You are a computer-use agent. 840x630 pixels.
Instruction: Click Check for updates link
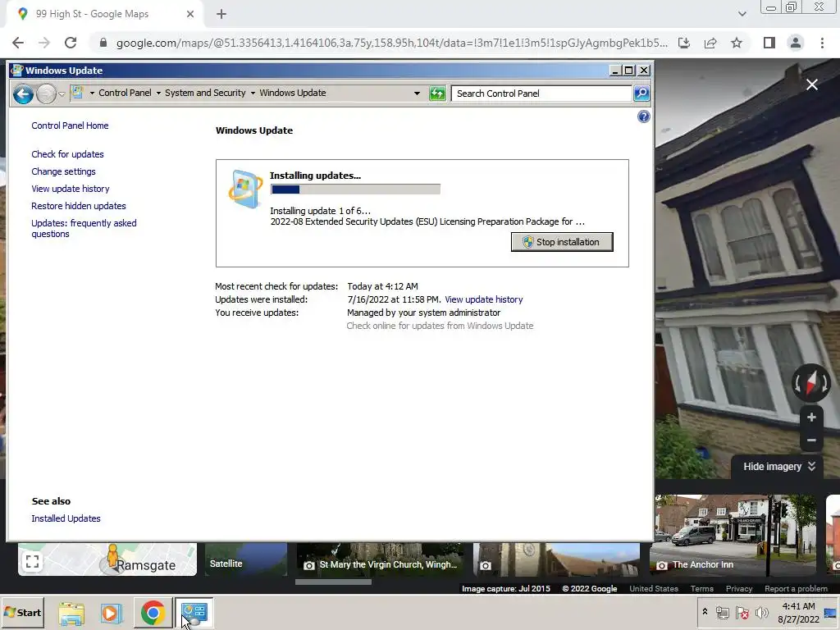coord(67,154)
